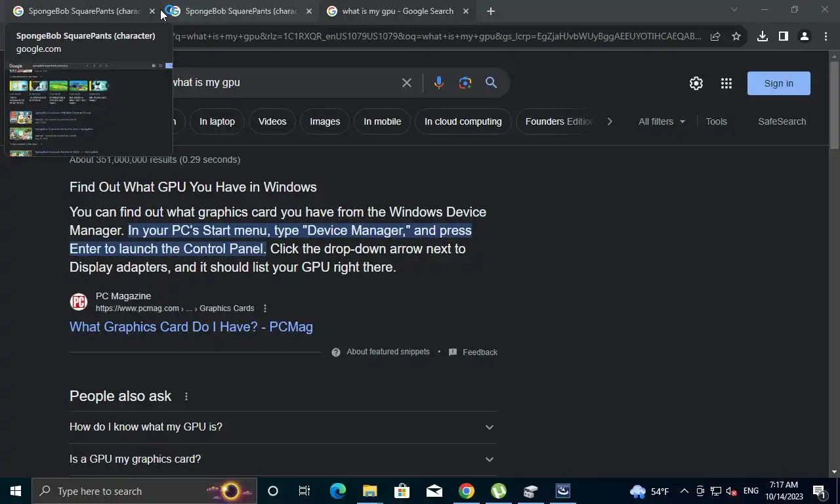Clear the Google search box text
The image size is (840, 504).
click(407, 83)
